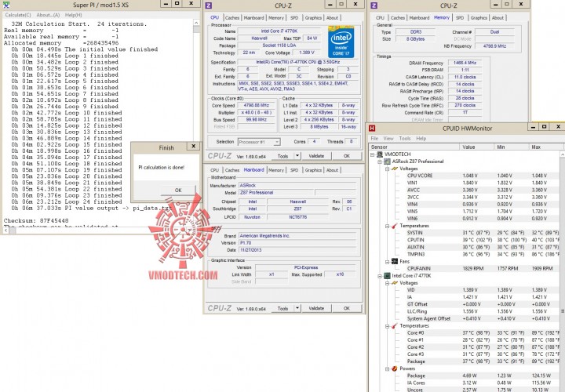Click the ASRock Z87 Professional motherboard icon
Viewport: 565px width, 392px height.
[x=387, y=162]
